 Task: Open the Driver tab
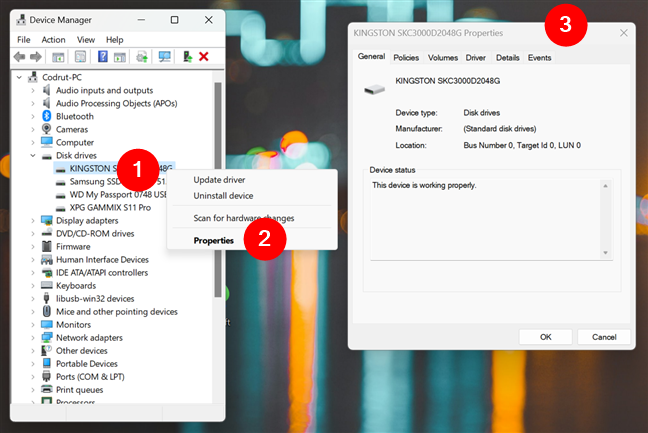476,57
